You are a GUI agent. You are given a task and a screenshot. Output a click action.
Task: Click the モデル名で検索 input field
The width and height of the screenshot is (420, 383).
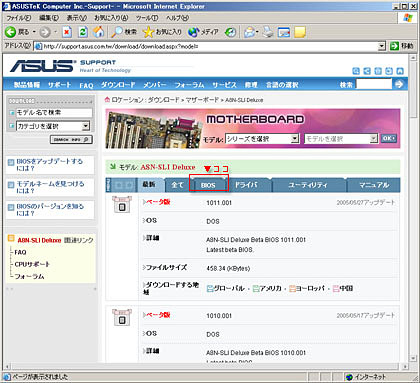[54, 113]
